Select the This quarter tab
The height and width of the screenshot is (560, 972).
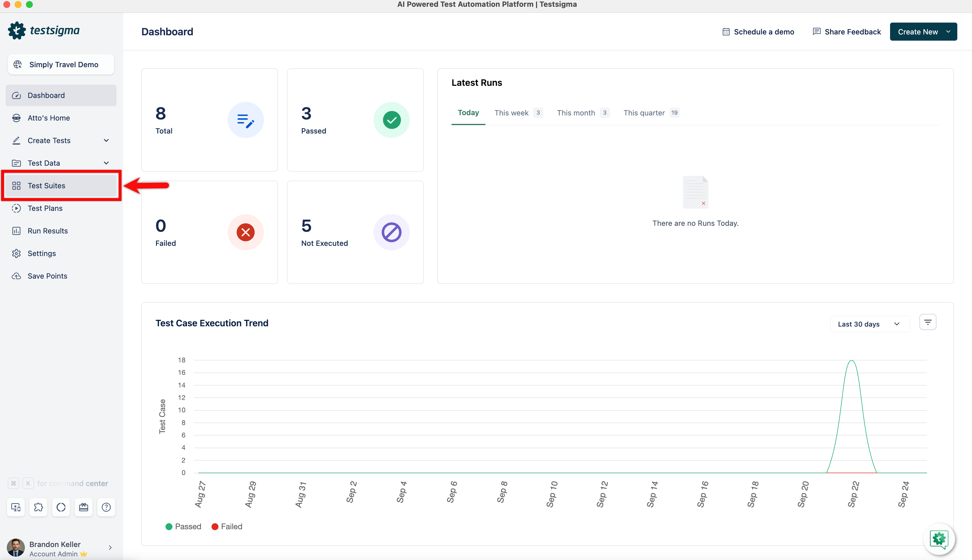[644, 113]
